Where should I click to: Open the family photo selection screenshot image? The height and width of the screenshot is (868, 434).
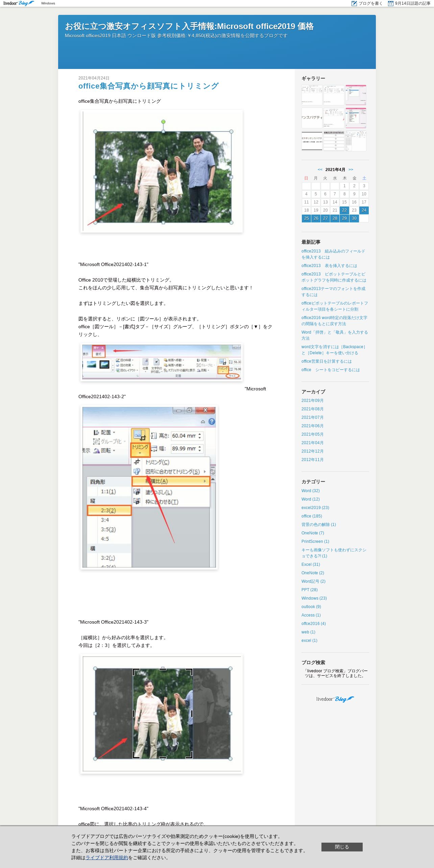[162, 171]
